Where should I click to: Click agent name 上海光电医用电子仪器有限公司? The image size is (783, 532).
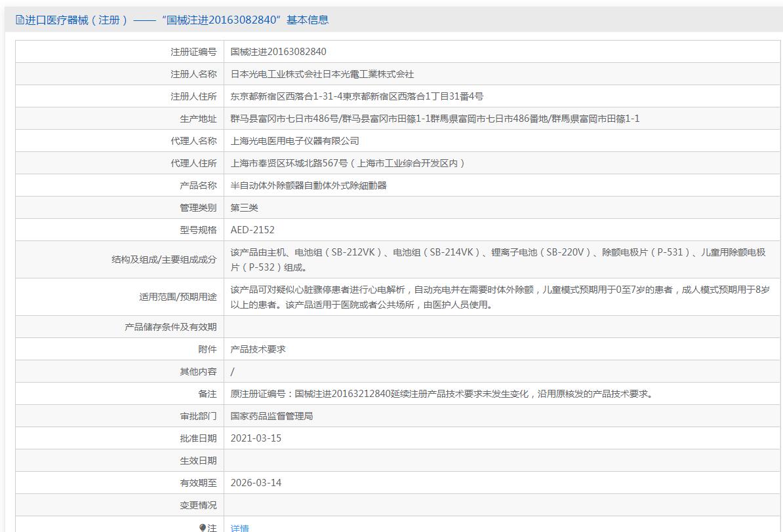pos(294,141)
